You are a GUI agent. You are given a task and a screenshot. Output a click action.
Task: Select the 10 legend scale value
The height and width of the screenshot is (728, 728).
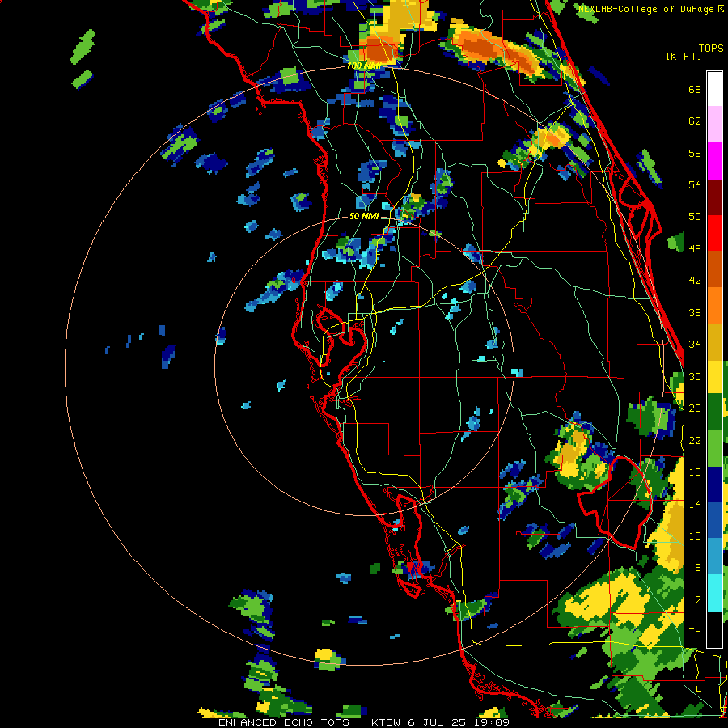[695, 535]
